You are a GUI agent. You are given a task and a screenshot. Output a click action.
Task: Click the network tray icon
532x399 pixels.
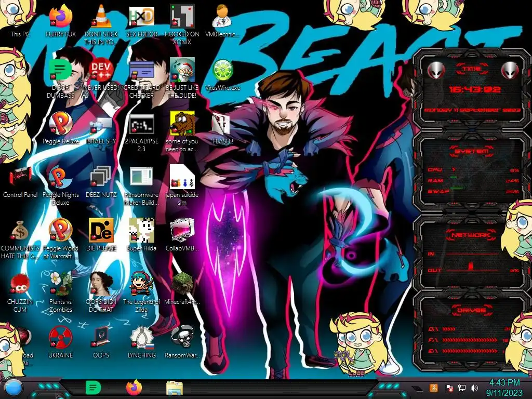click(x=462, y=388)
